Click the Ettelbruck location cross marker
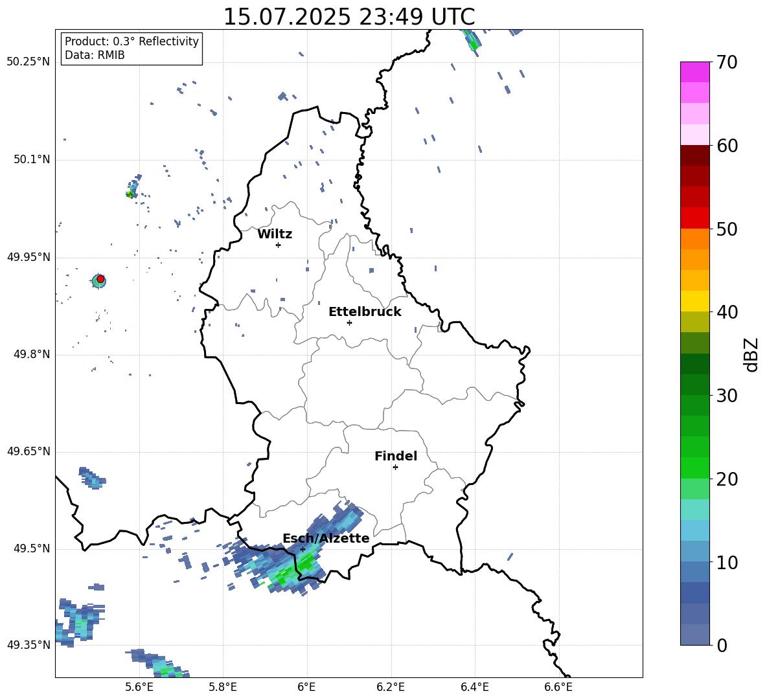The image size is (767, 700). [349, 322]
